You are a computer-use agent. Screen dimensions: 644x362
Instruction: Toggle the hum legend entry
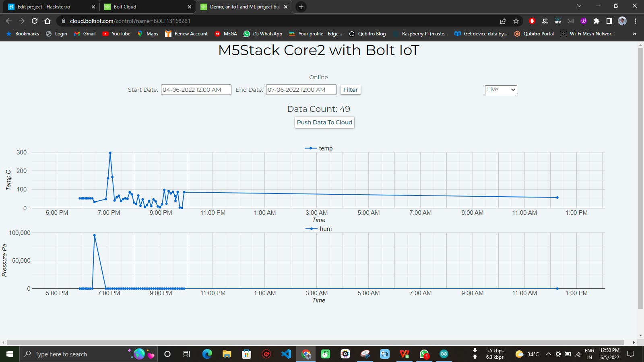pyautogui.click(x=319, y=229)
